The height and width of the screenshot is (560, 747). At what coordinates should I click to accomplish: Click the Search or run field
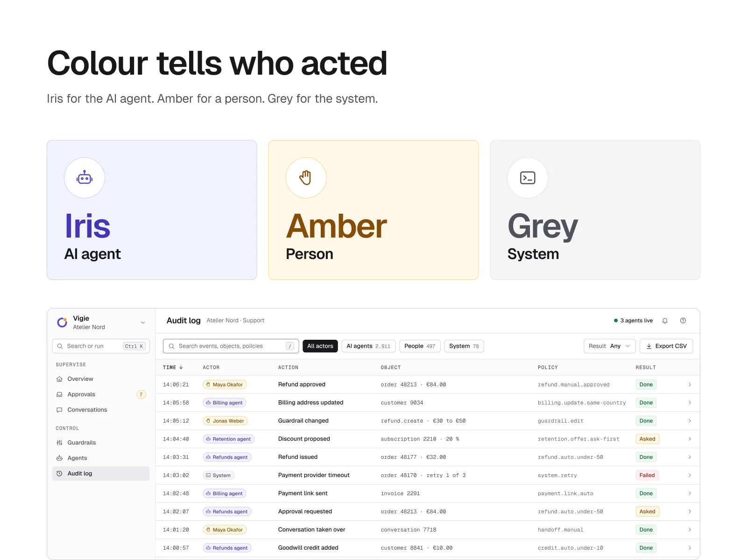(x=101, y=346)
